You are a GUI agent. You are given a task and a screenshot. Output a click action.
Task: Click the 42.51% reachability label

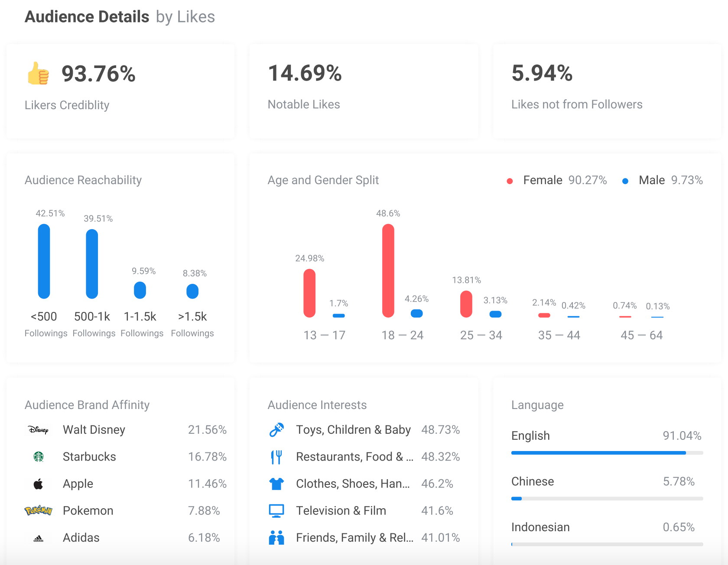[50, 213]
